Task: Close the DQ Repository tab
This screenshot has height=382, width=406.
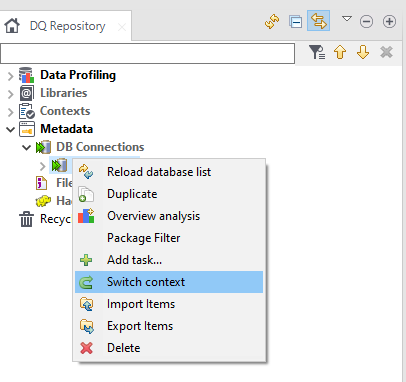Action: coord(122,27)
